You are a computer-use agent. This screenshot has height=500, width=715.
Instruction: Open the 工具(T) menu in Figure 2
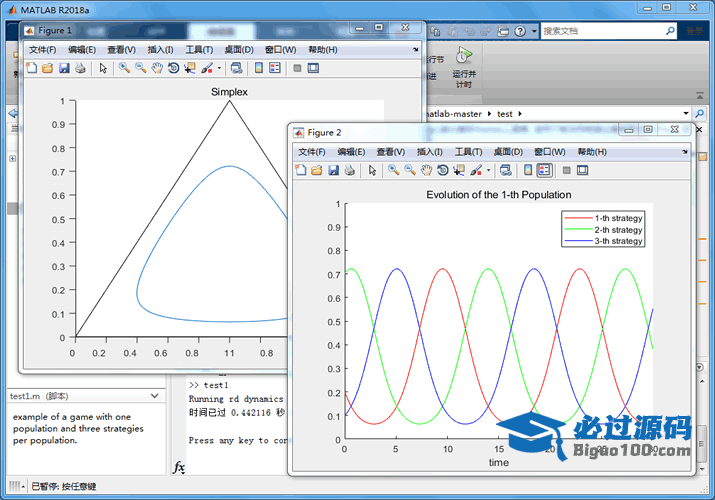(x=468, y=152)
